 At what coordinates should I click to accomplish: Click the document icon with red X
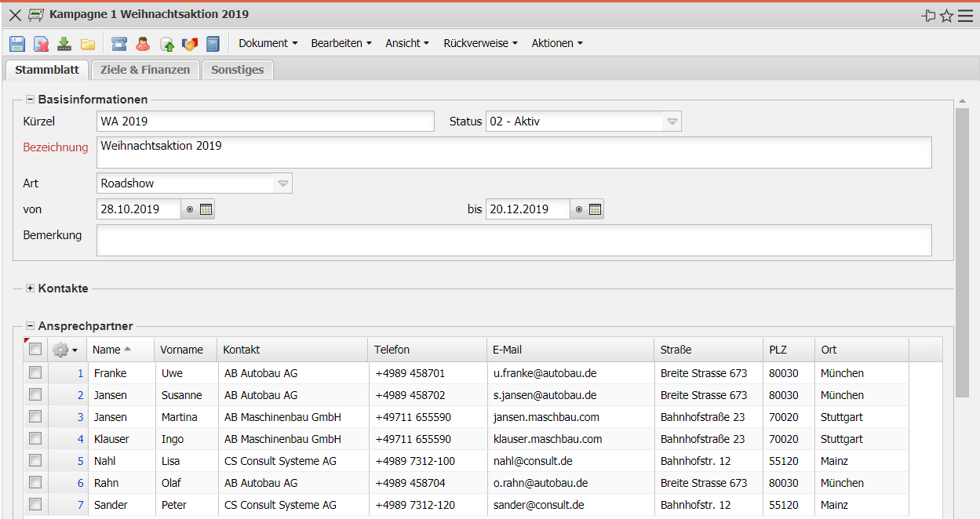point(41,44)
